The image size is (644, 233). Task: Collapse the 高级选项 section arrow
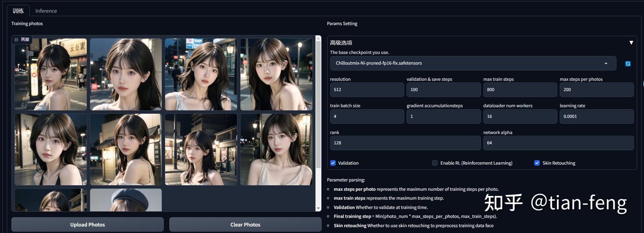(631, 43)
